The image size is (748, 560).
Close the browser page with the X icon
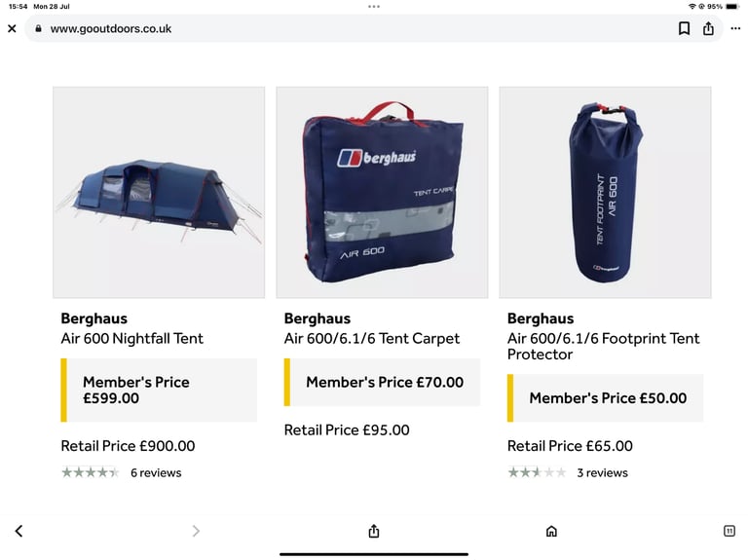tap(12, 28)
